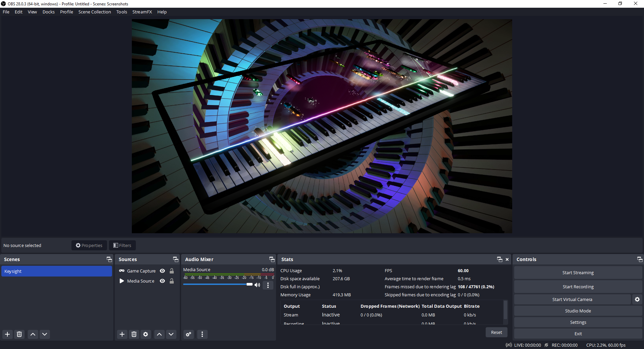Add a new source with plus icon
This screenshot has height=349, width=644.
click(x=122, y=334)
